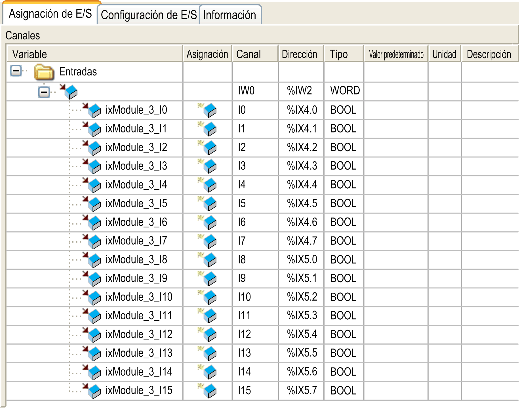Open the Información tab
The width and height of the screenshot is (520, 420).
click(x=230, y=15)
